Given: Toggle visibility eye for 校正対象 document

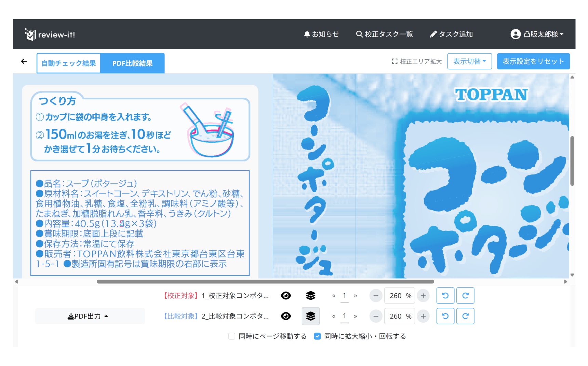Looking at the screenshot, I should 286,296.
